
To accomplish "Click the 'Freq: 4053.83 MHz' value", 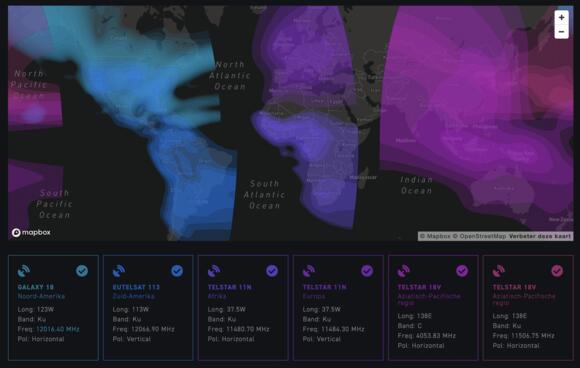I will (427, 336).
